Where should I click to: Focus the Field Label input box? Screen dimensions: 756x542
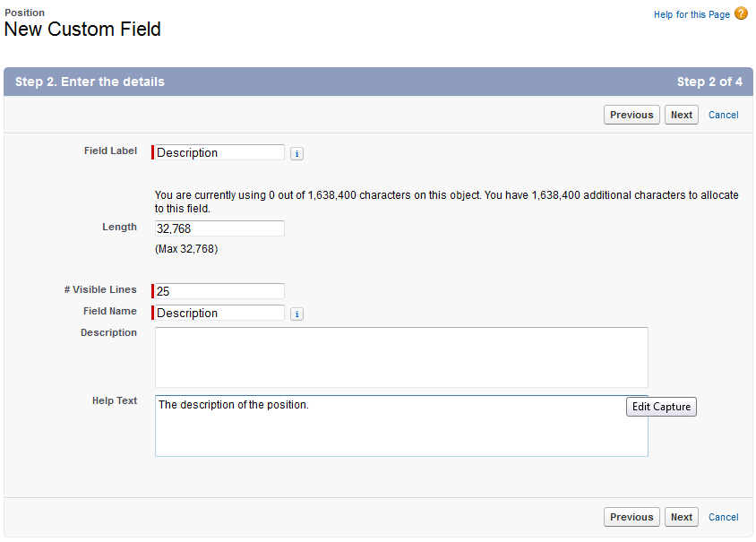tap(219, 152)
